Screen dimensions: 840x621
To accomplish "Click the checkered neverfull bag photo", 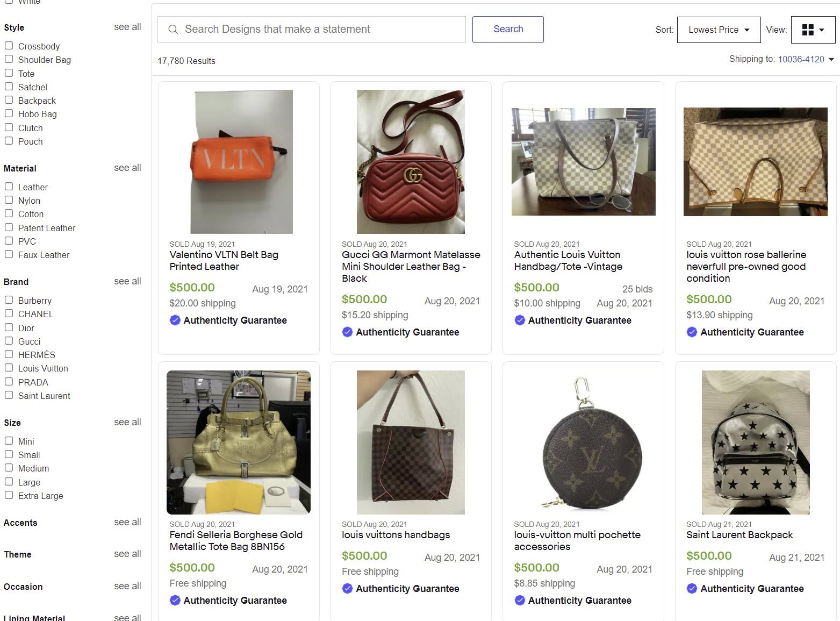I will point(756,162).
